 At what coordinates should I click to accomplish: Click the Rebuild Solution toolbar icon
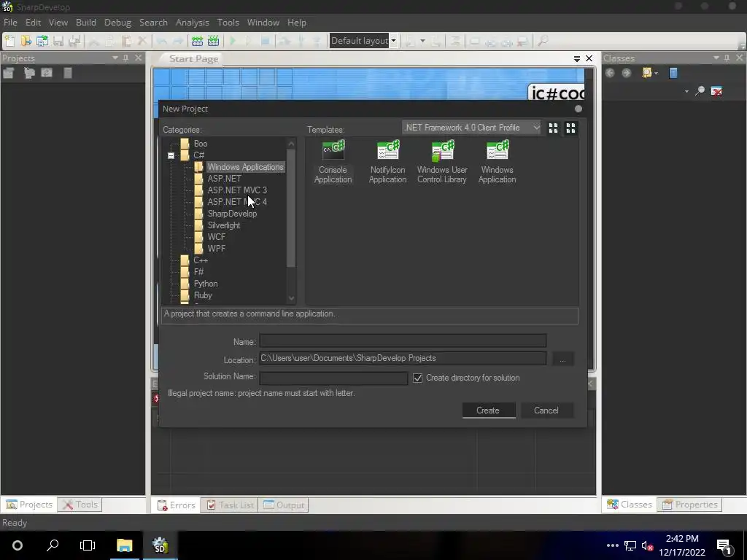(x=214, y=41)
